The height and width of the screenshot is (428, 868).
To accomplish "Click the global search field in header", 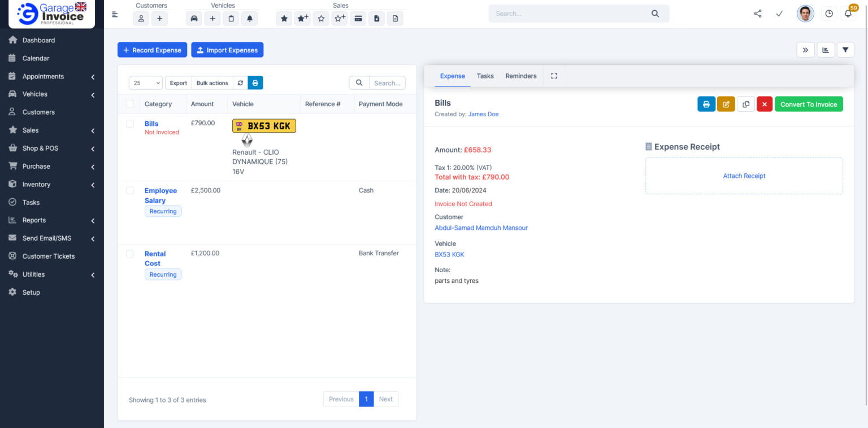I will (571, 14).
